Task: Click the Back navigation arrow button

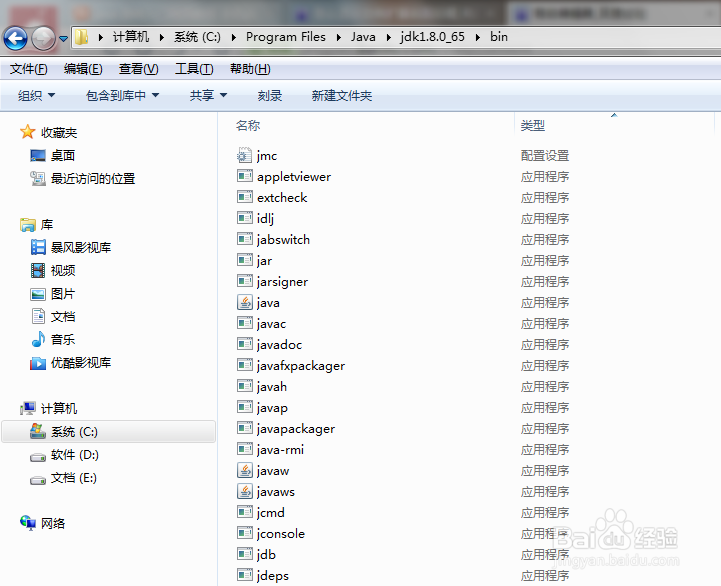Action: (x=15, y=38)
